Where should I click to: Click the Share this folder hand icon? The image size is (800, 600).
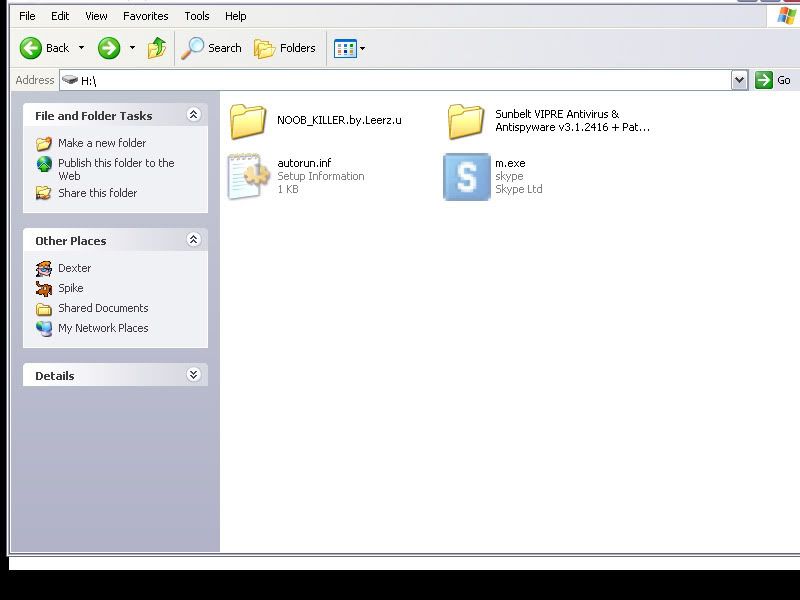[44, 193]
